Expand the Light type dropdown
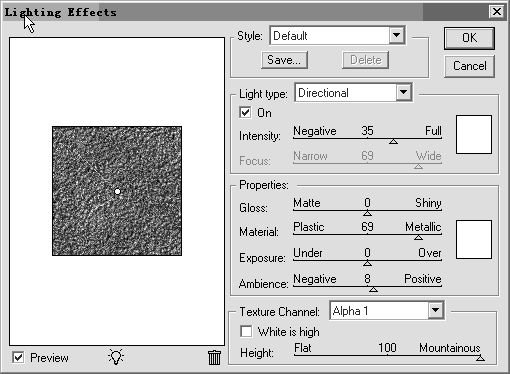 click(x=404, y=92)
